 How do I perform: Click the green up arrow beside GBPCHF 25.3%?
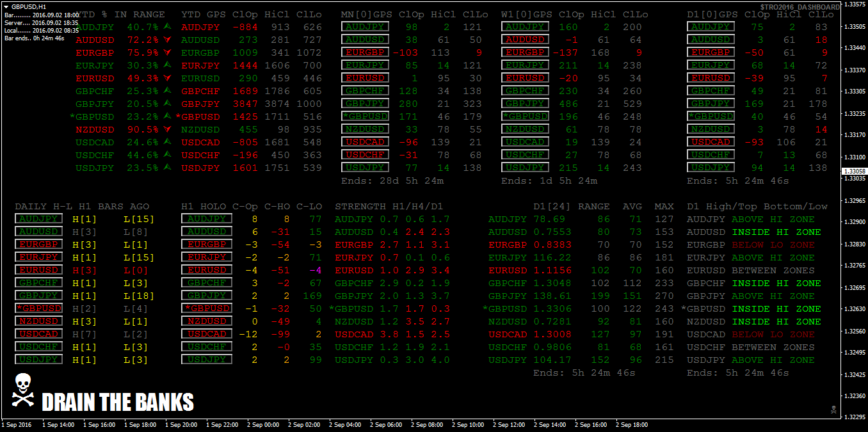[x=168, y=90]
